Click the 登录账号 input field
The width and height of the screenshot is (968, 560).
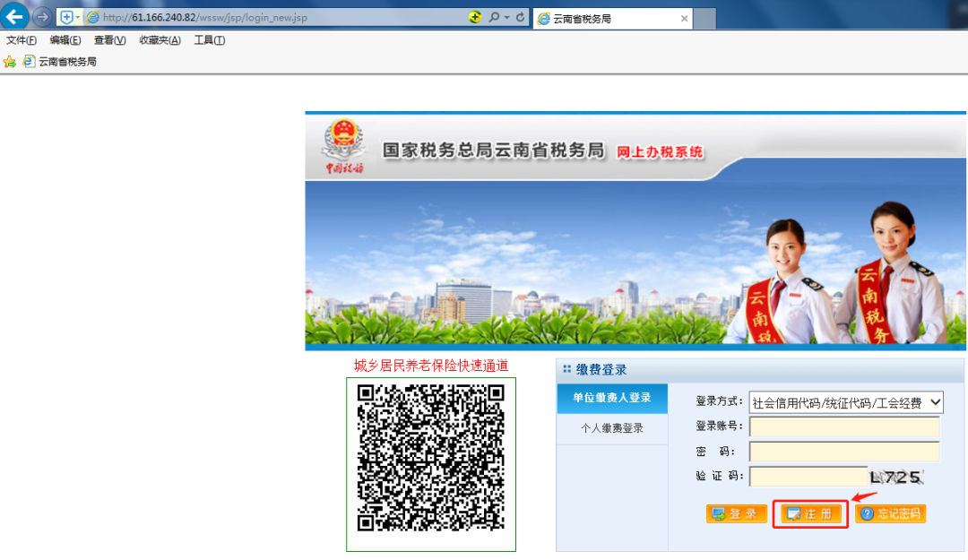point(844,426)
